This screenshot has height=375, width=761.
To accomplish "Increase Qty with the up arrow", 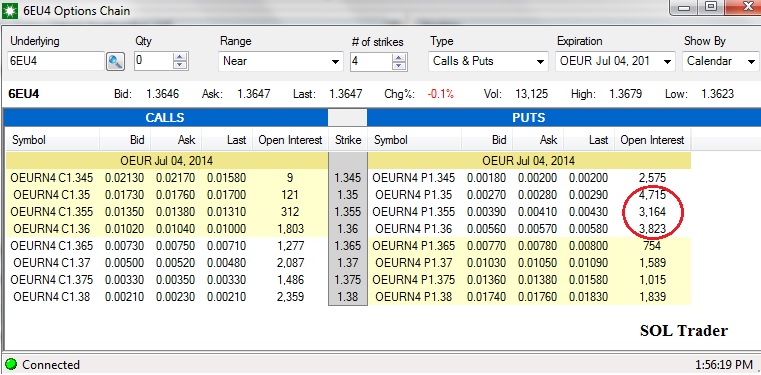I will 180,57.
